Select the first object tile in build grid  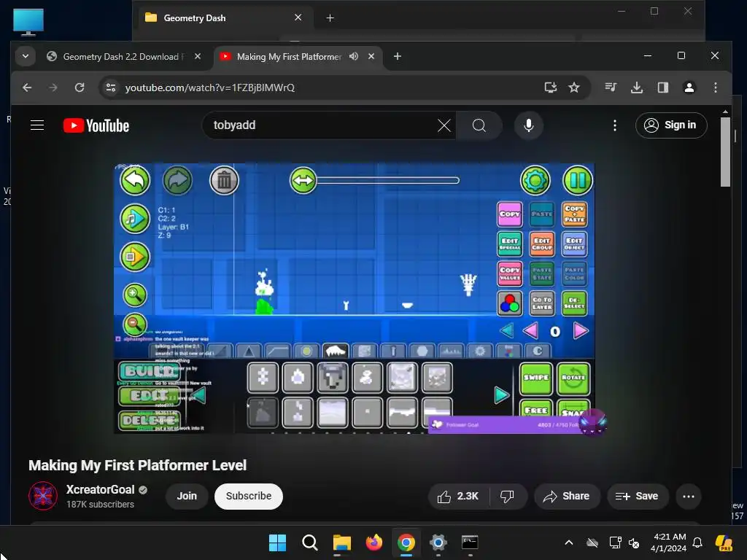[263, 378]
